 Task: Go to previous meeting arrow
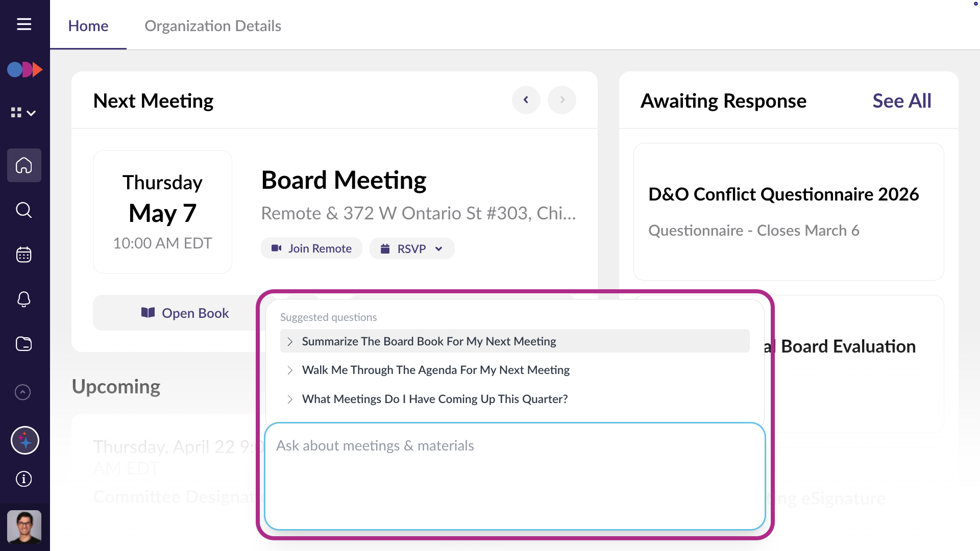[x=526, y=100]
